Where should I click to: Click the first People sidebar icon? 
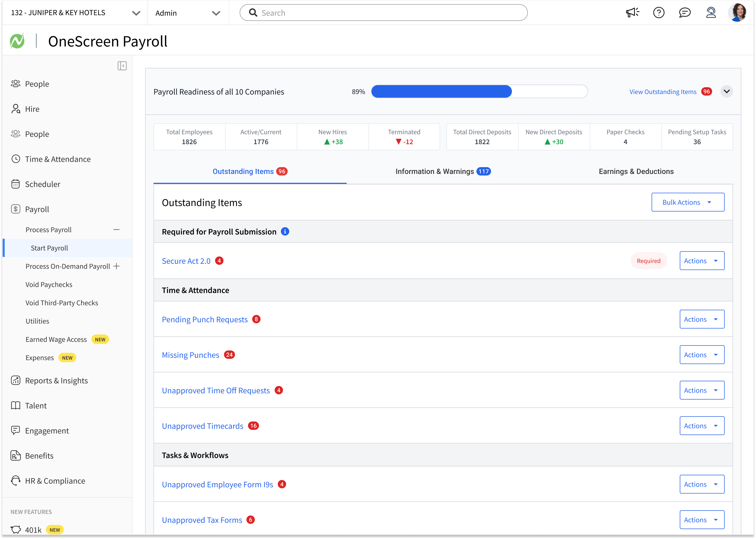pos(16,84)
